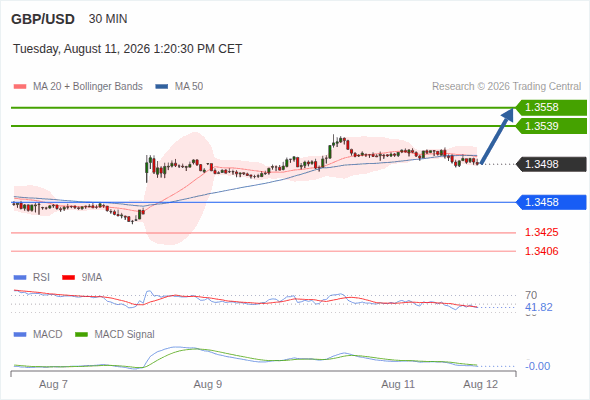Click the Aug 11 date axis marker
This screenshot has height=400, width=590.
click(398, 385)
